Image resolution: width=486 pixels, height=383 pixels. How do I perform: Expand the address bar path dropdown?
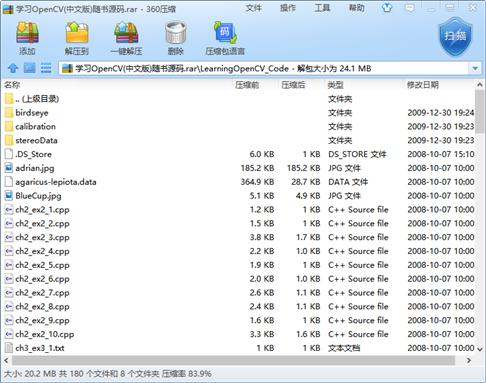point(475,69)
